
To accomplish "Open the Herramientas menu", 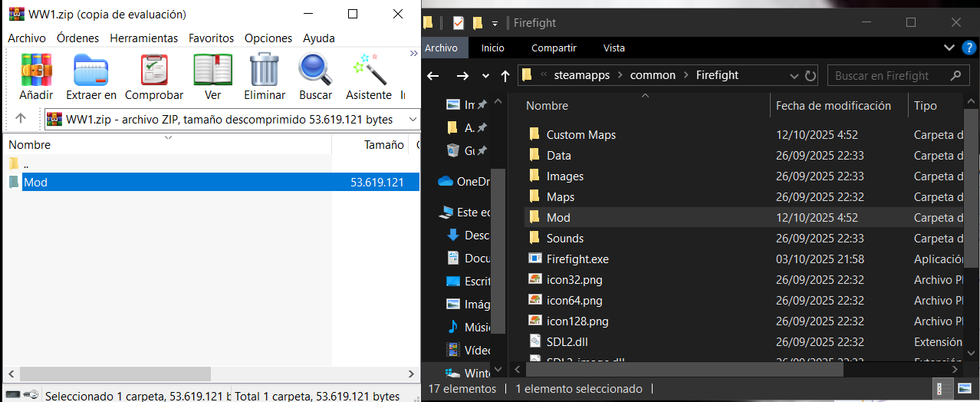I will coord(143,38).
